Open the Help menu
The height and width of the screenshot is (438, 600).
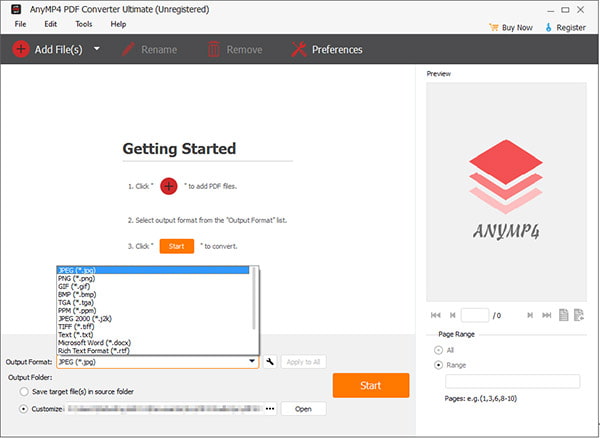coord(118,24)
